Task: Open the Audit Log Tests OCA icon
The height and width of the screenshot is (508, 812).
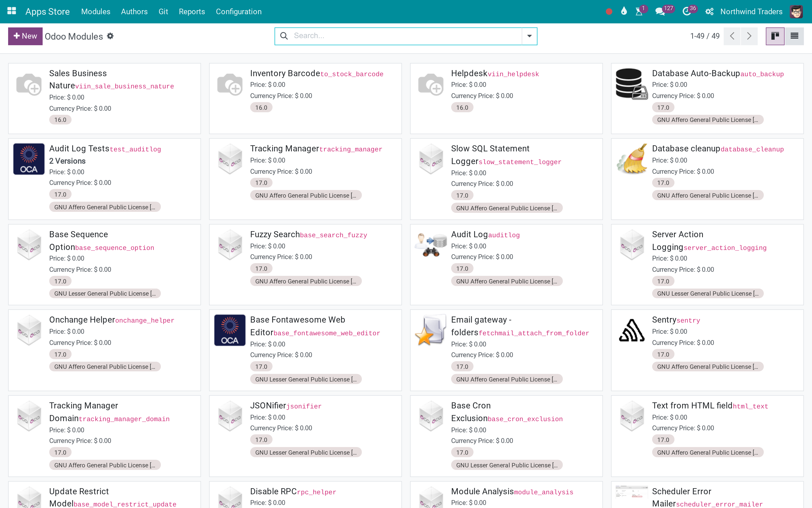Action: coord(29,159)
